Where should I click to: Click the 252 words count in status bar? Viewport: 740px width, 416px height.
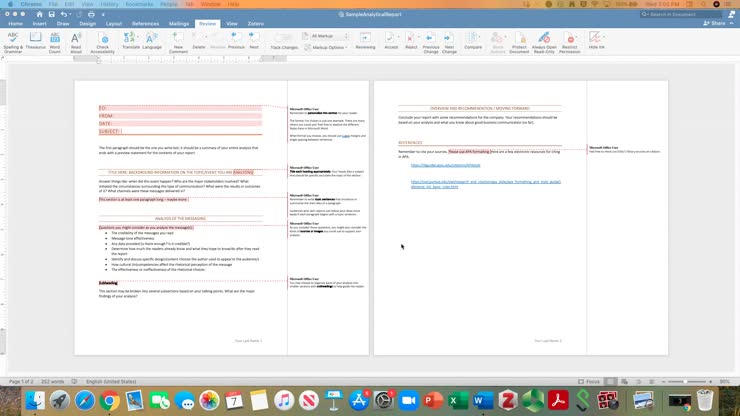pos(52,382)
